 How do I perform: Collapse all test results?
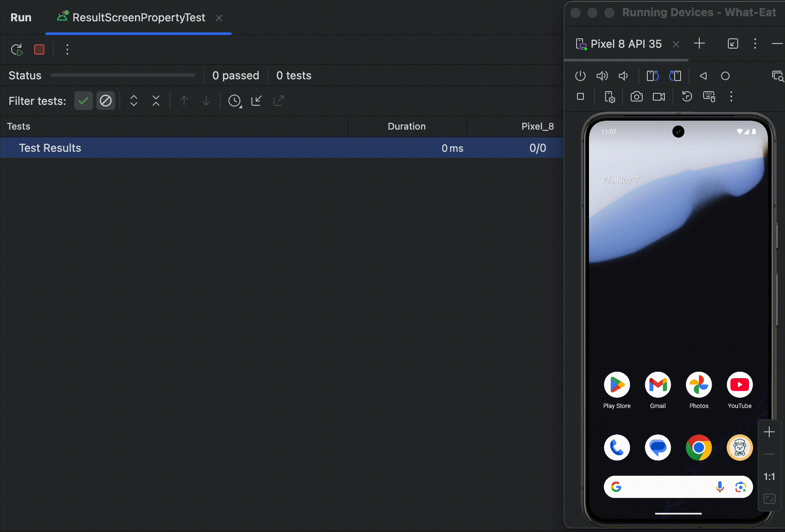pyautogui.click(x=156, y=101)
